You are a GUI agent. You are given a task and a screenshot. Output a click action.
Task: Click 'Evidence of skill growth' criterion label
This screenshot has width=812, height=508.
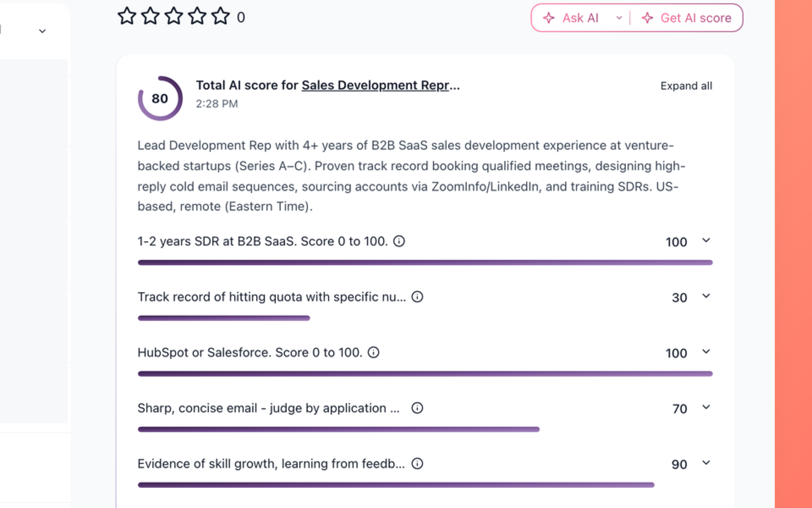271,464
